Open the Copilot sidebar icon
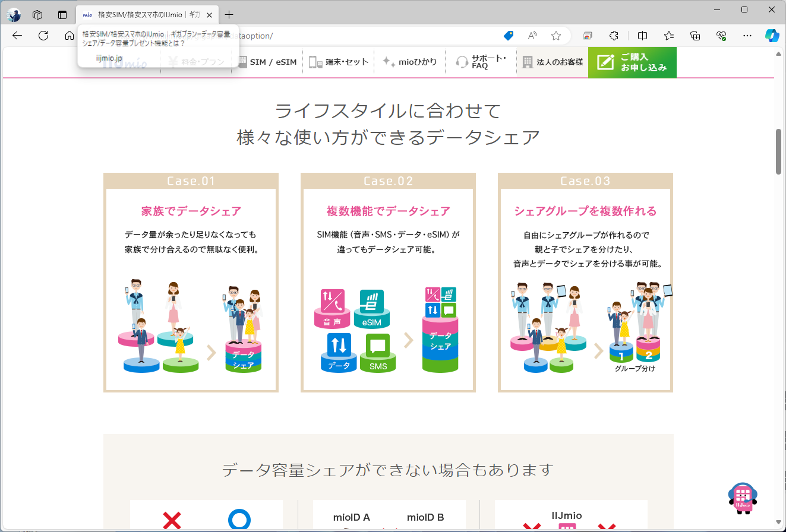Image resolution: width=786 pixels, height=532 pixels. pyautogui.click(x=772, y=36)
